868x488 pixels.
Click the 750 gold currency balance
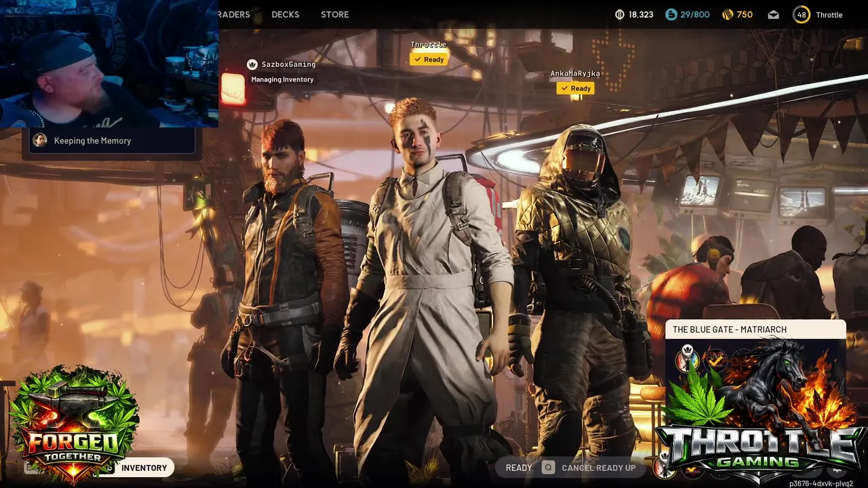click(x=745, y=15)
